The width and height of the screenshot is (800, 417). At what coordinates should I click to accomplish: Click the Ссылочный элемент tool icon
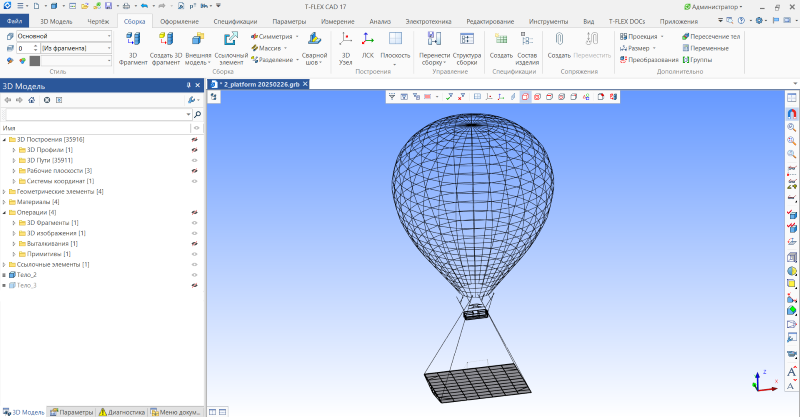point(231,39)
